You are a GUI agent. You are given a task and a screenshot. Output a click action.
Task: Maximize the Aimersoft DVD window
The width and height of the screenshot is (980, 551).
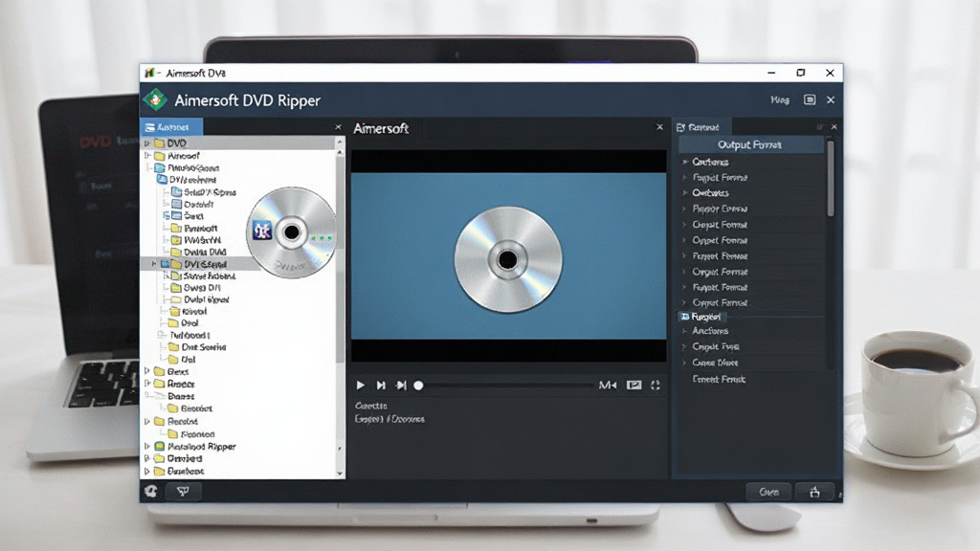(801, 73)
